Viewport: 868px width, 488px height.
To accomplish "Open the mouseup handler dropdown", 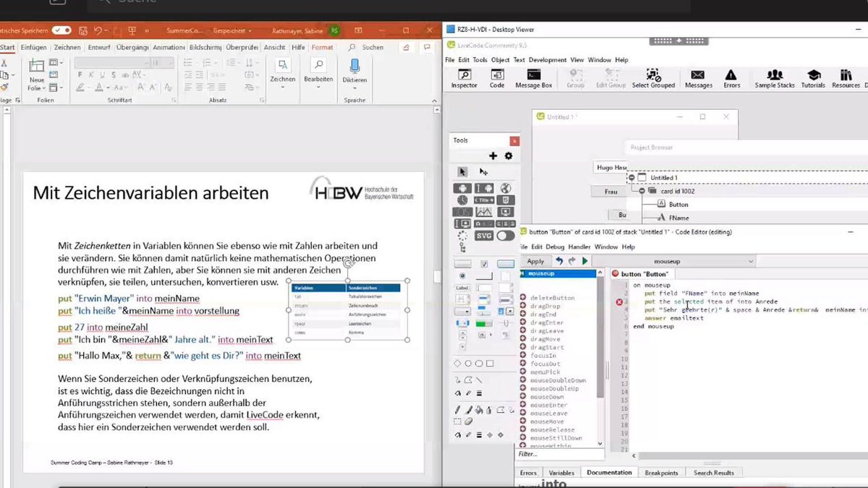I will click(673, 261).
